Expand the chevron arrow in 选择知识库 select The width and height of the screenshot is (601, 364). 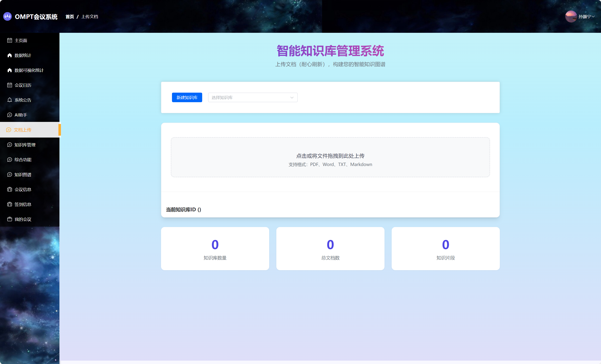pos(292,98)
